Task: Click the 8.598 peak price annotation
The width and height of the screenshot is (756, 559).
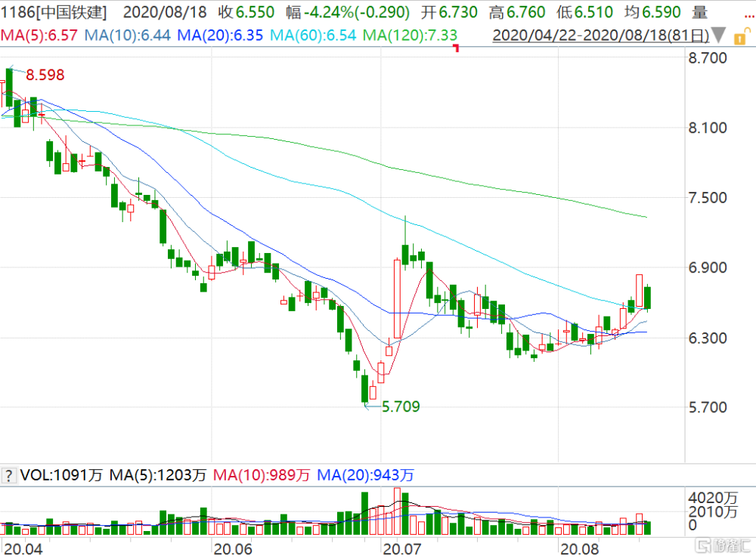Action: [45, 76]
